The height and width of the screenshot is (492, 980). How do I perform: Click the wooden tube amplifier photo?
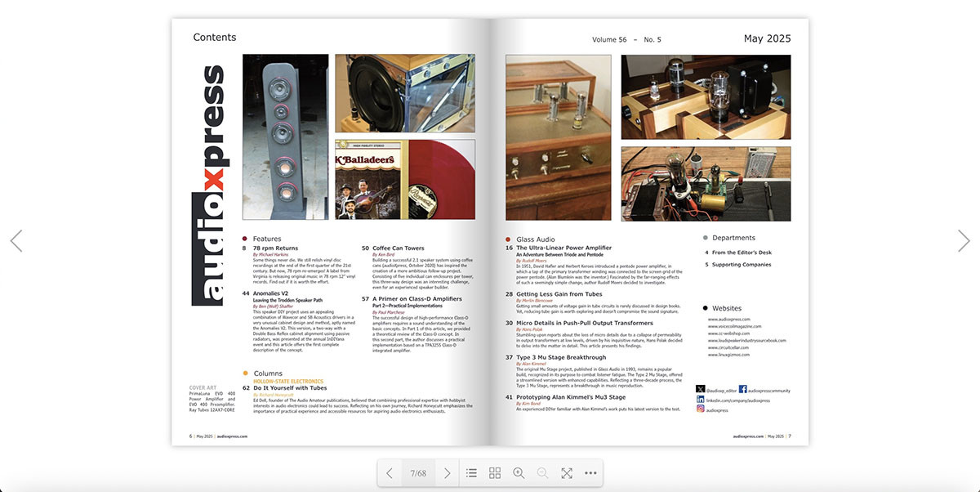click(559, 137)
